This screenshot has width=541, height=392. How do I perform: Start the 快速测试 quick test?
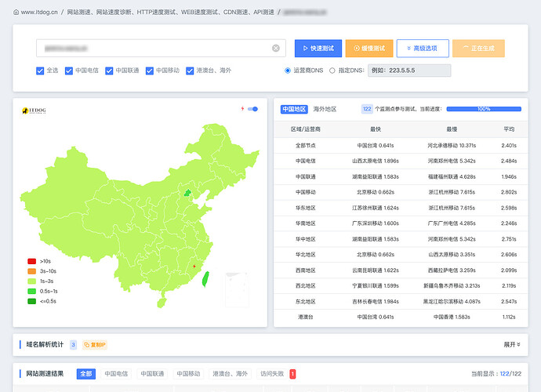click(318, 49)
